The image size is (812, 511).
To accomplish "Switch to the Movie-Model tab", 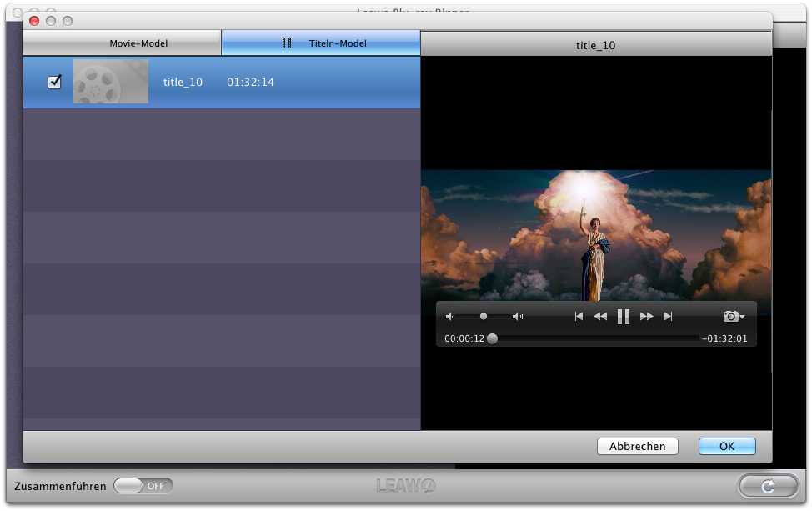I will coord(122,43).
